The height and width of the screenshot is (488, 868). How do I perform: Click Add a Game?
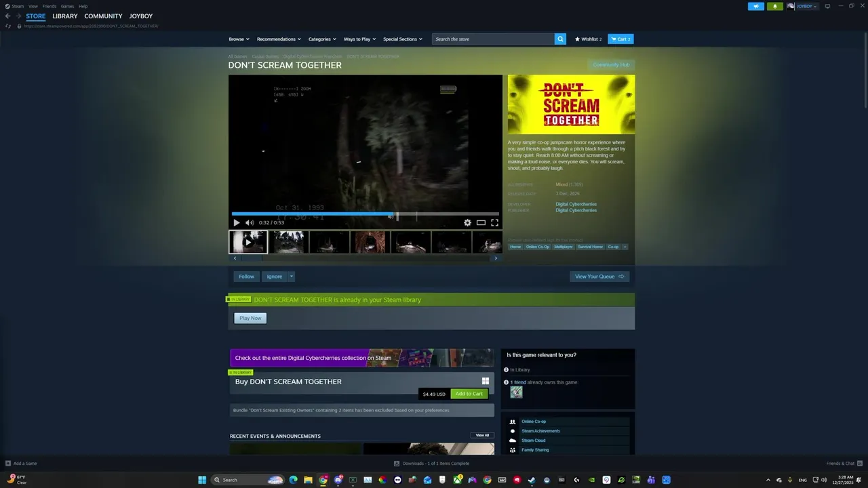click(21, 464)
